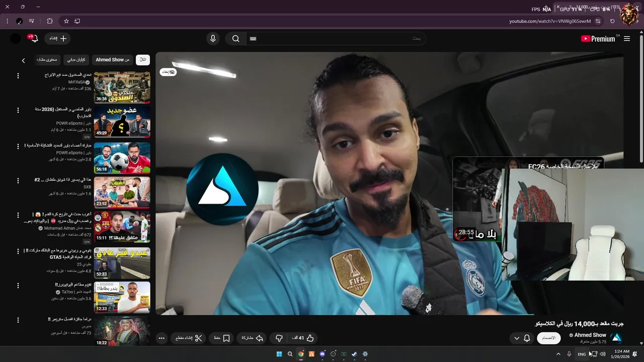The height and width of the screenshot is (362, 644).
Task: Open more actions three-dot button below the video
Action: pyautogui.click(x=162, y=338)
